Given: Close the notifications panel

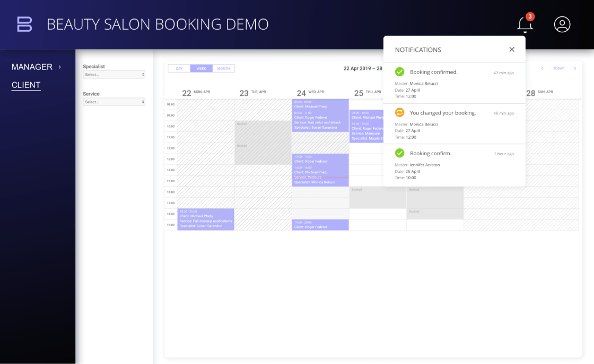Looking at the screenshot, I should (512, 49).
